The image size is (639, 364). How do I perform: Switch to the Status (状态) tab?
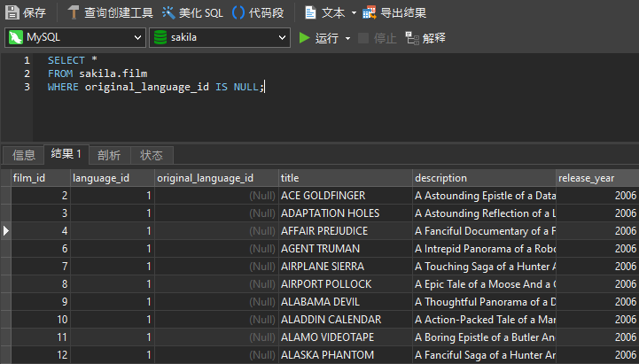point(152,155)
